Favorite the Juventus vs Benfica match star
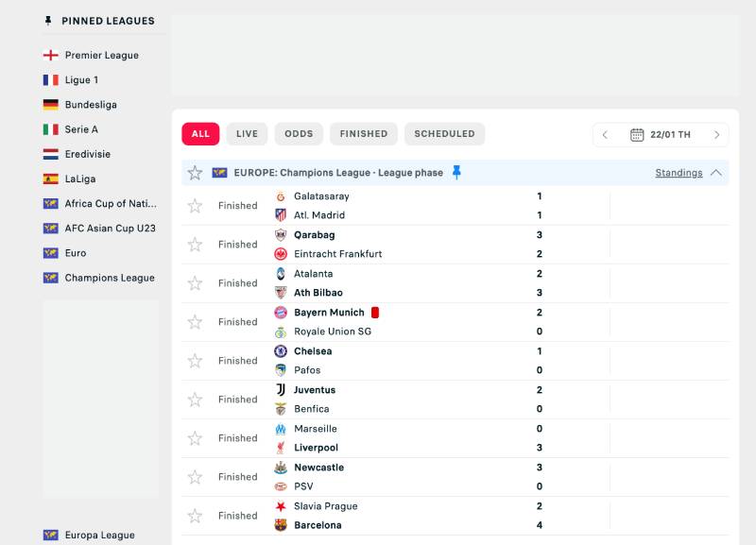The width and height of the screenshot is (756, 545). (x=195, y=400)
